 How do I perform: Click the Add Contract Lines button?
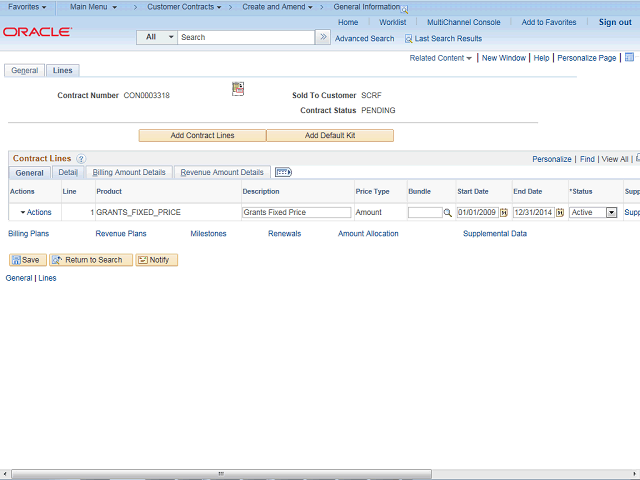202,136
